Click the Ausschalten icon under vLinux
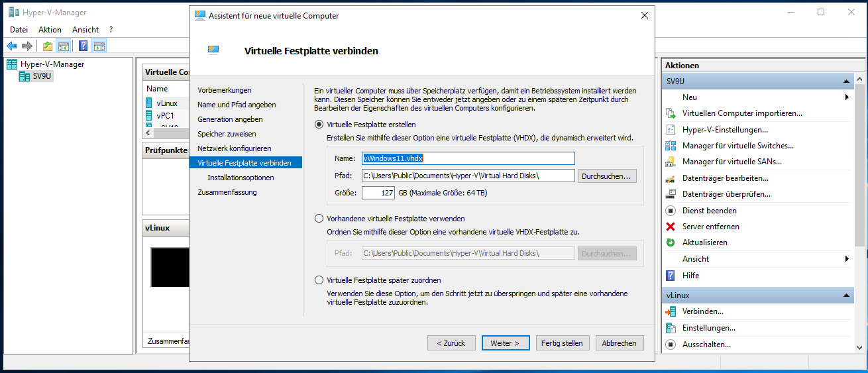The image size is (868, 373). [x=670, y=345]
